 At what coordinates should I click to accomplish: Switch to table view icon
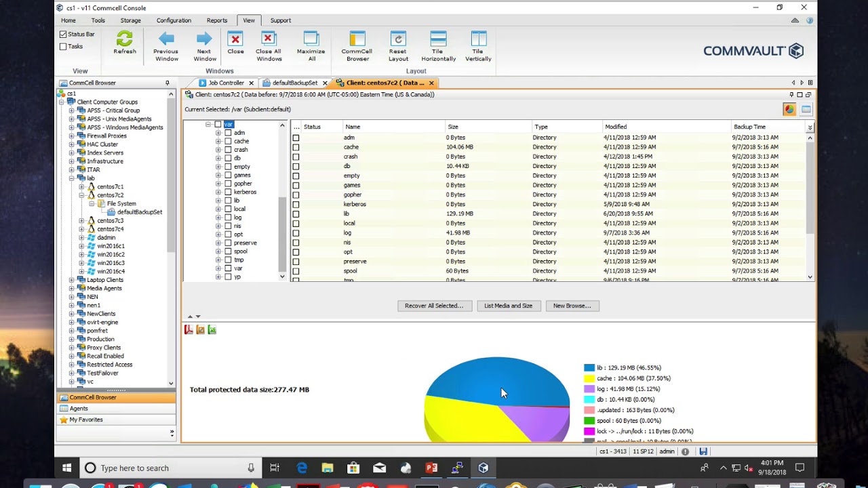pyautogui.click(x=806, y=109)
